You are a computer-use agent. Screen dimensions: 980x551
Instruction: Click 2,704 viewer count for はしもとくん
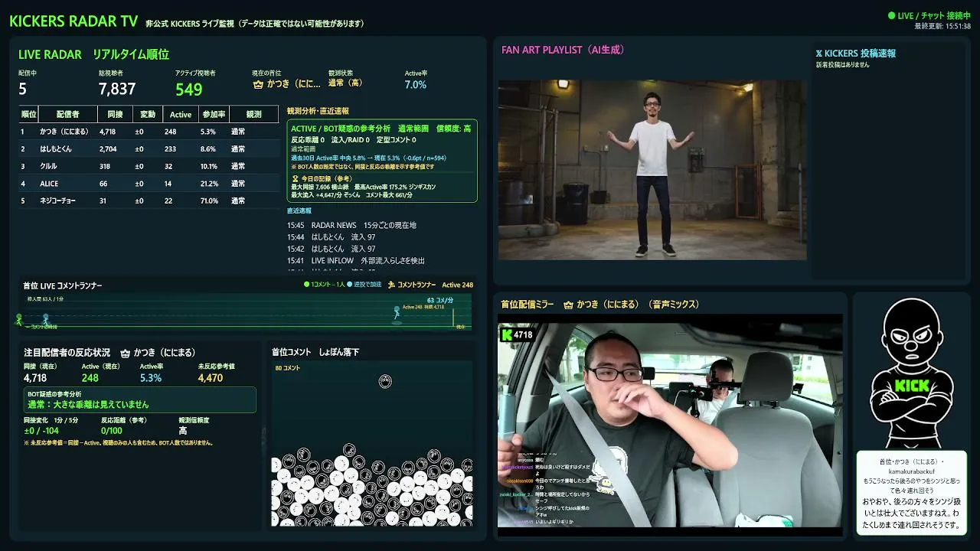(108, 149)
